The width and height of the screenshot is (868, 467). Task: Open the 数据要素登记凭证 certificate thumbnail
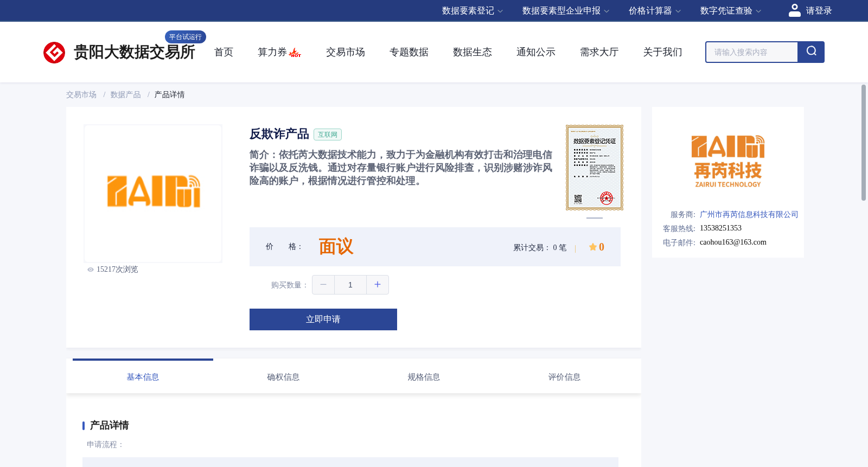[x=595, y=168]
